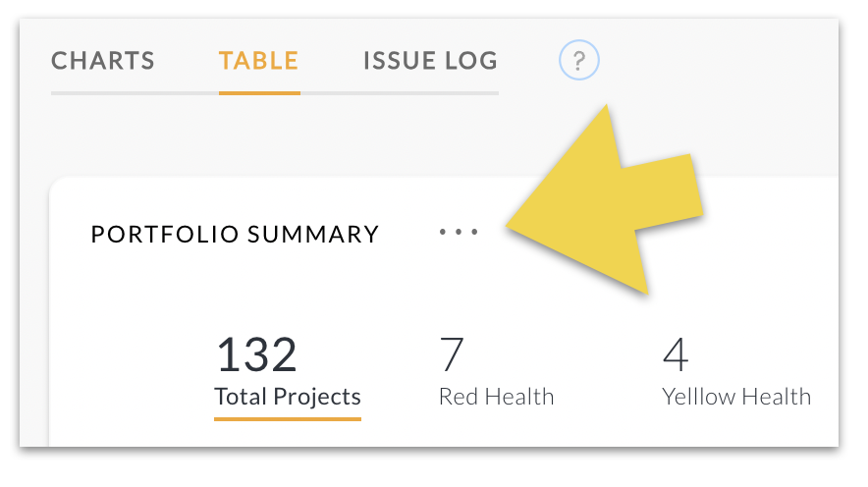The height and width of the screenshot is (487, 868).
Task: Click the orange underline beneath Total Projects
Action: (x=288, y=419)
